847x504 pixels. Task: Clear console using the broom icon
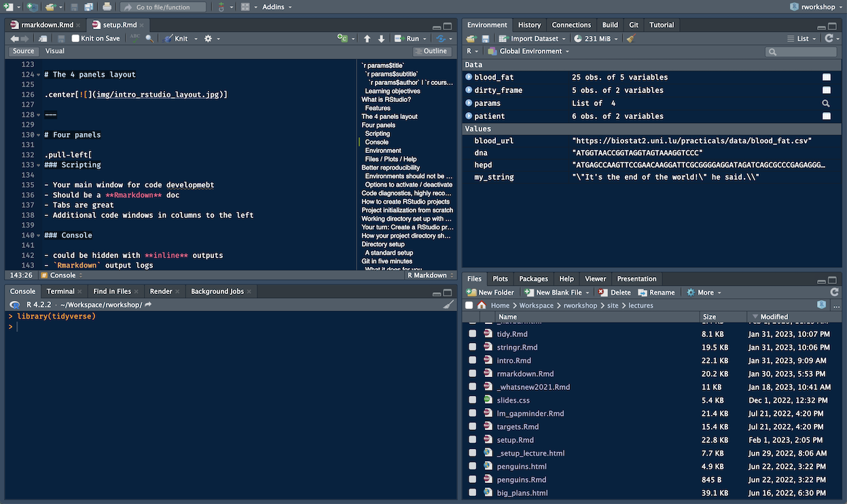(448, 305)
